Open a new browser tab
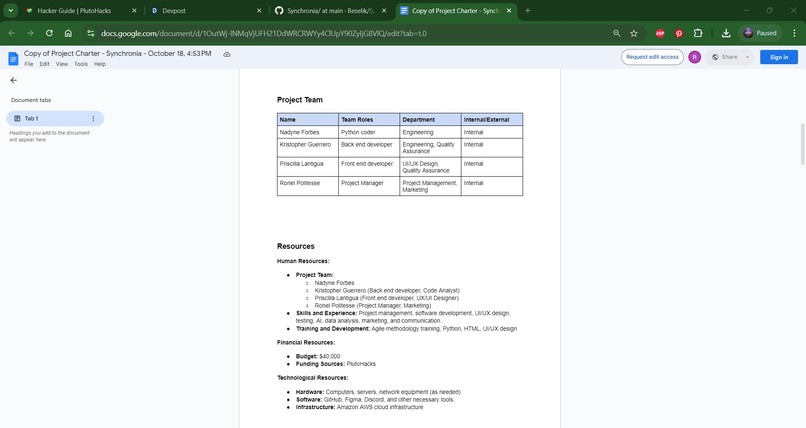This screenshot has width=806, height=428. click(x=527, y=10)
